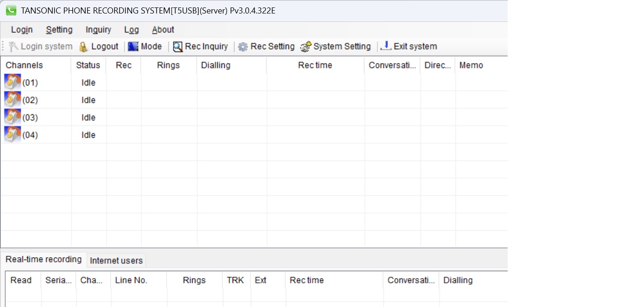Open the About menu
644x307 pixels.
(162, 29)
